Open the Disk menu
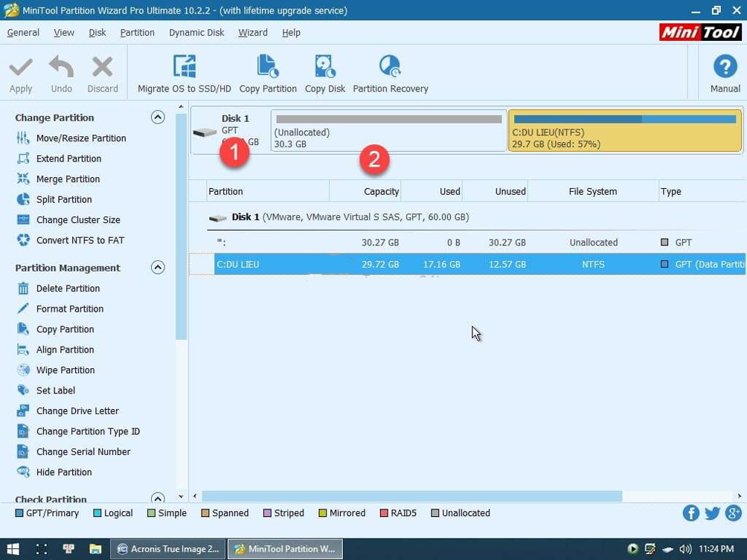The height and width of the screenshot is (560, 747). pos(97,33)
